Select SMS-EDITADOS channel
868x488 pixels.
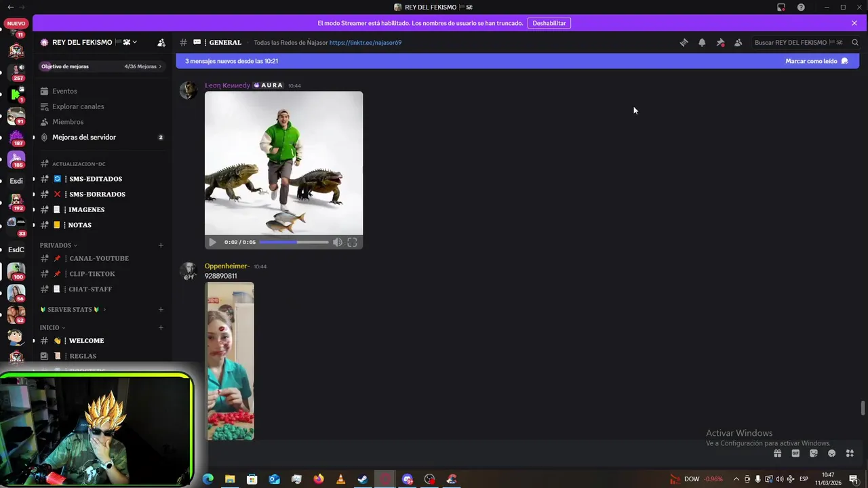(x=102, y=179)
